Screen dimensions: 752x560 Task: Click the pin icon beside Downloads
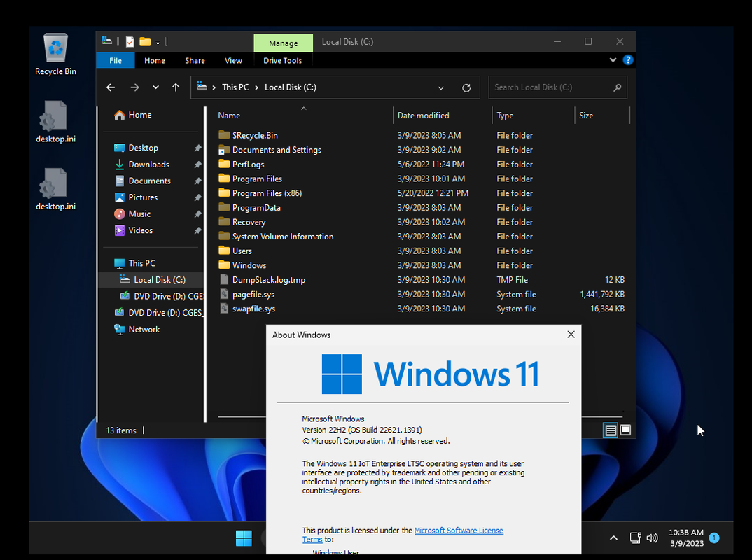point(197,164)
